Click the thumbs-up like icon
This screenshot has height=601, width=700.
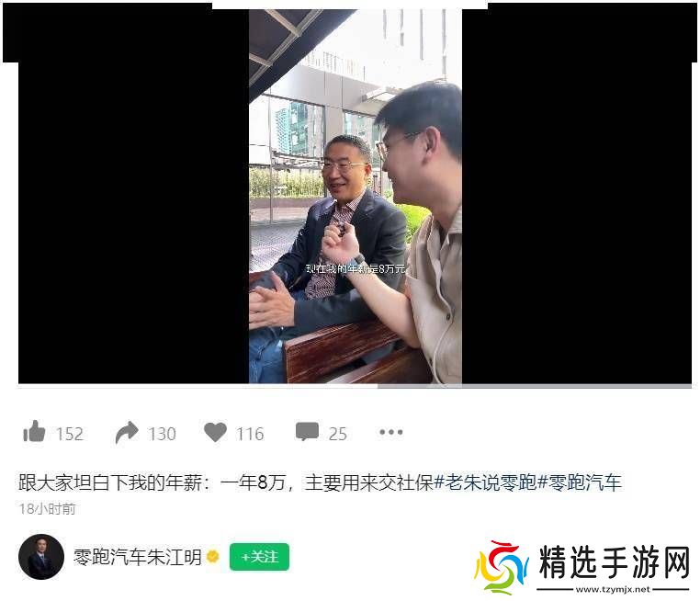coord(34,431)
